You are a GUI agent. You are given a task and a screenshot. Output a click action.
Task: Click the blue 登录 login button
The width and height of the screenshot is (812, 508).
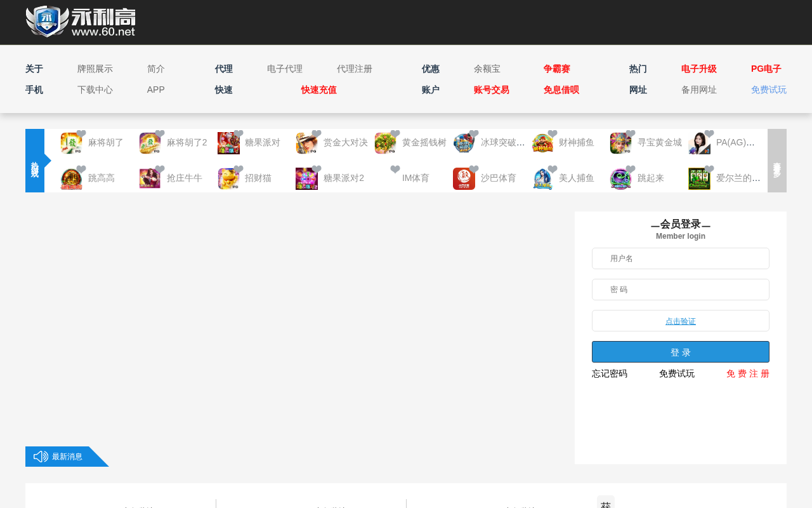coord(681,352)
